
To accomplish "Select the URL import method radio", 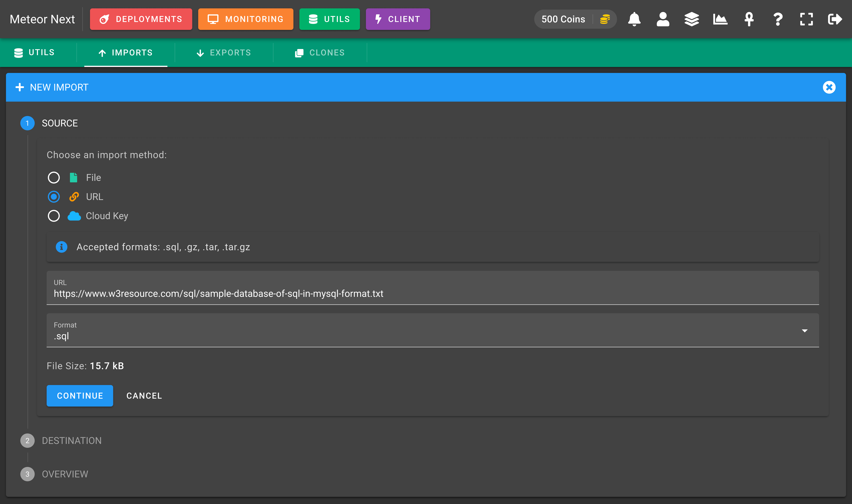I will 54,197.
